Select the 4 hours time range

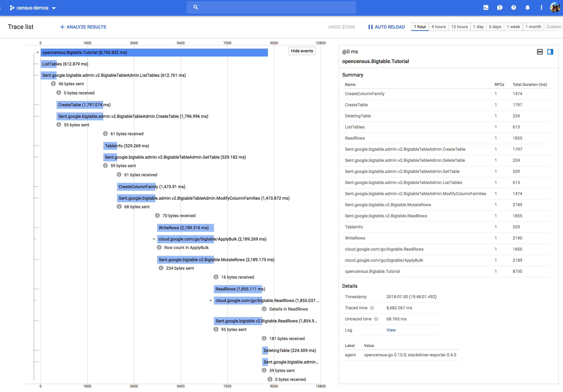tap(438, 27)
